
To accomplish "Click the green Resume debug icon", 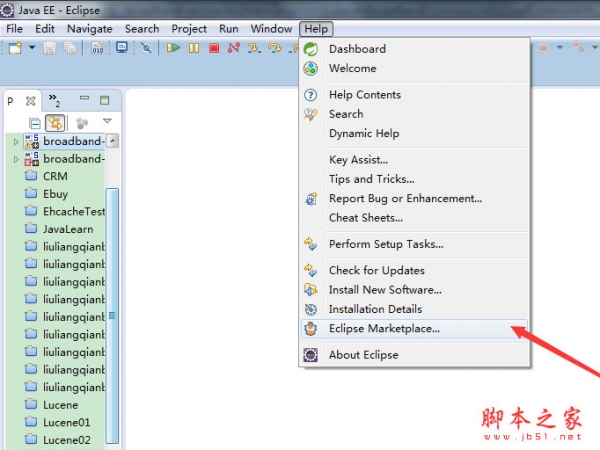I will [173, 48].
